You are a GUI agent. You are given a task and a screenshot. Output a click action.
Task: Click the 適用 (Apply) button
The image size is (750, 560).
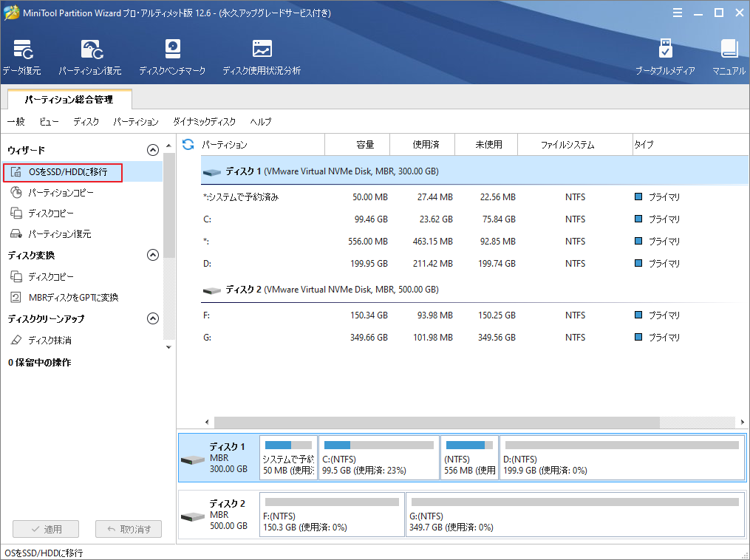[x=45, y=528]
